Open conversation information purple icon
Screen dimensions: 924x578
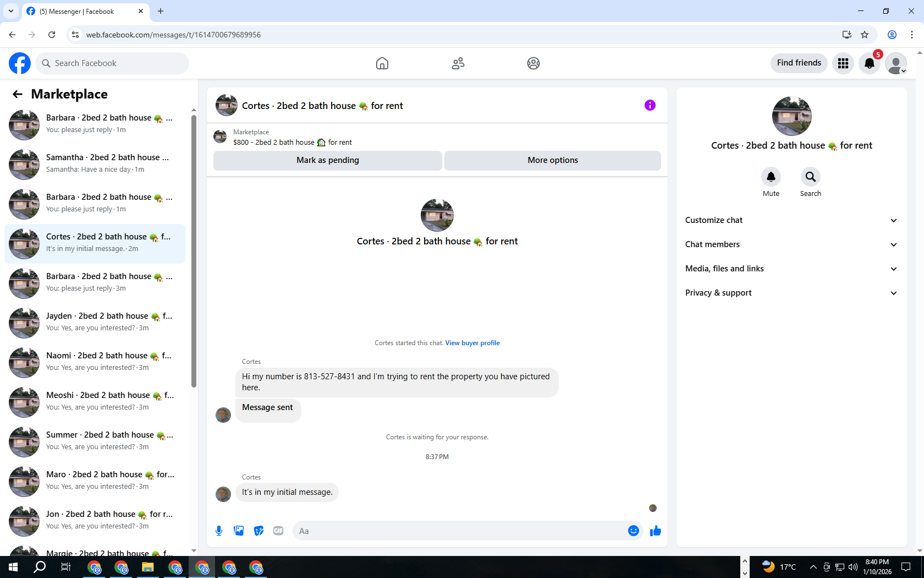click(650, 105)
